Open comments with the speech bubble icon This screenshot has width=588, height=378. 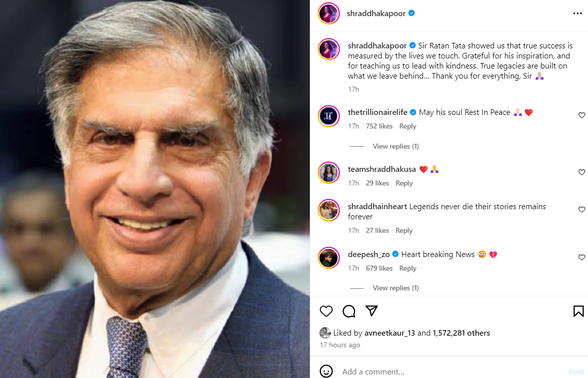349,311
